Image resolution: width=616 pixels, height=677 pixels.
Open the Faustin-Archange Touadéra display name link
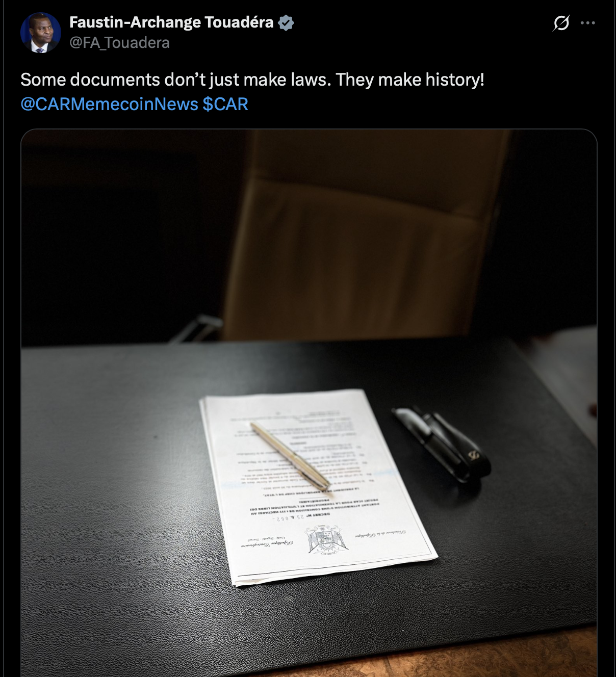coord(171,22)
